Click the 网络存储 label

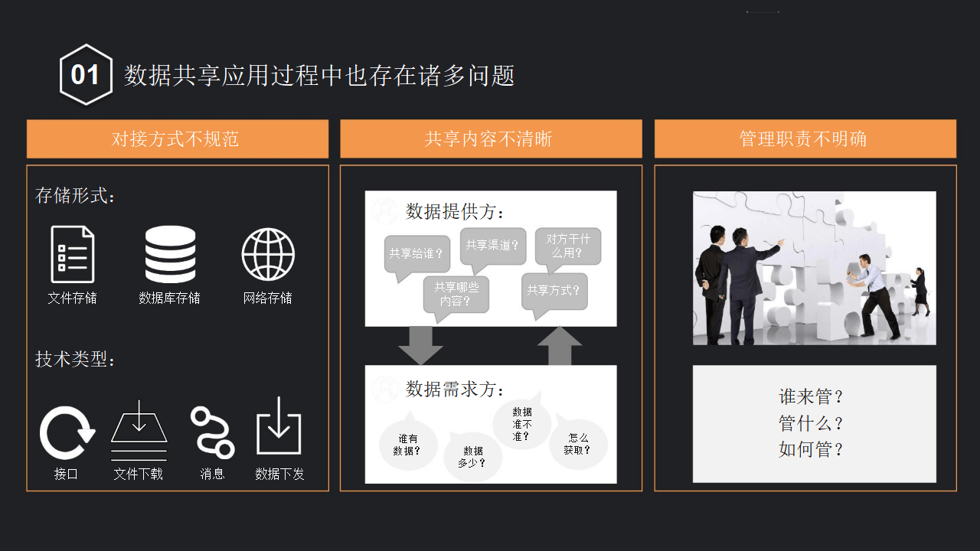pos(268,298)
